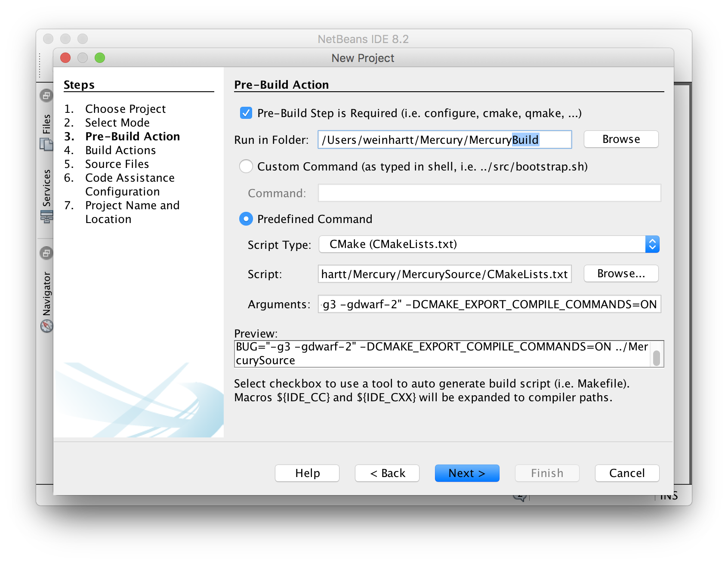Click step 5 Source Files text
The height and width of the screenshot is (564, 728).
[x=117, y=164]
